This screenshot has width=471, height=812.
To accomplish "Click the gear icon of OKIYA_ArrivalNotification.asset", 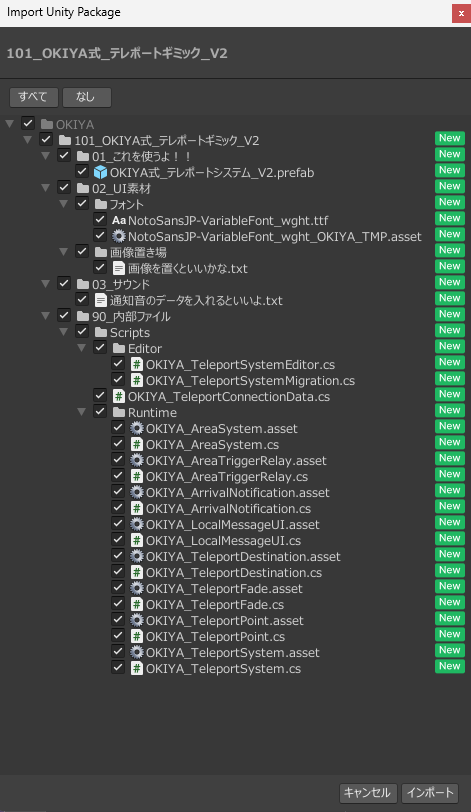I will point(136,492).
